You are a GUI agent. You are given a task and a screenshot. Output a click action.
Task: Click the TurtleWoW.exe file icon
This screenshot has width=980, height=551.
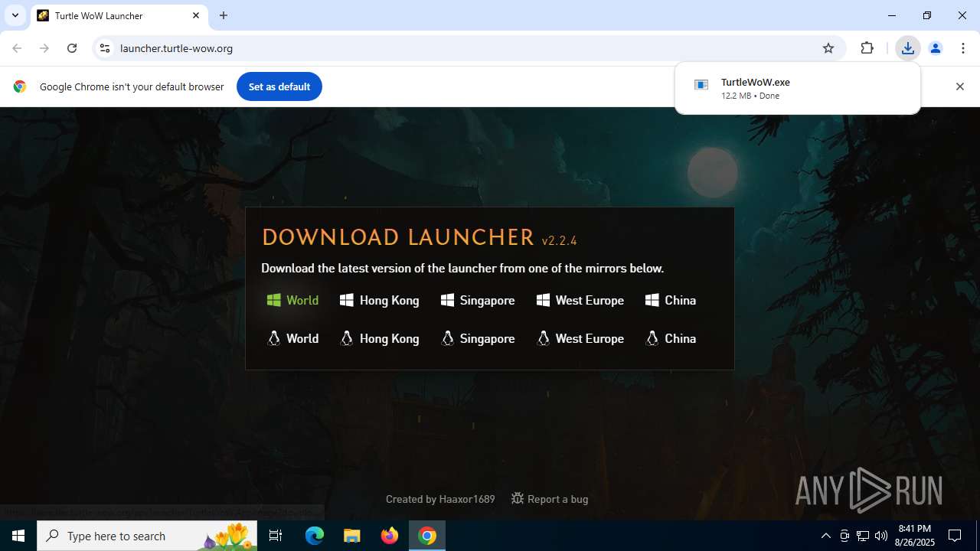pyautogui.click(x=701, y=85)
